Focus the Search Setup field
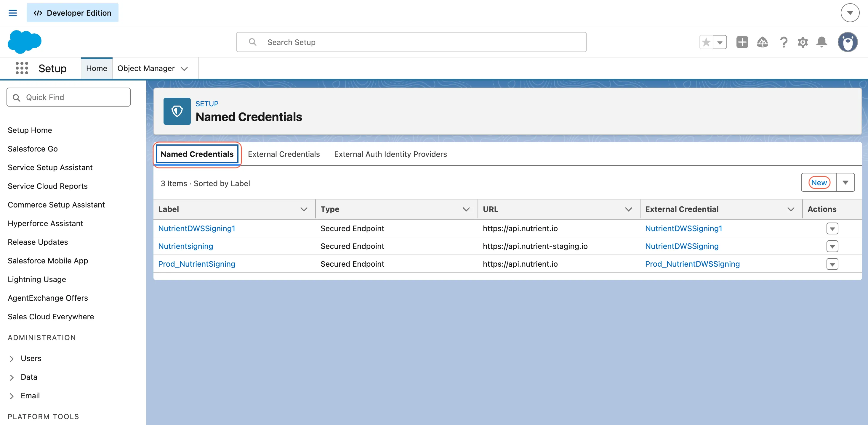Viewport: 868px width, 425px height. (411, 42)
